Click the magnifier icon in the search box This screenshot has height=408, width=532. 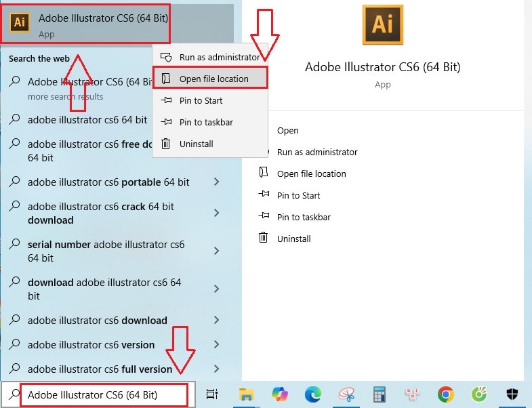click(14, 394)
